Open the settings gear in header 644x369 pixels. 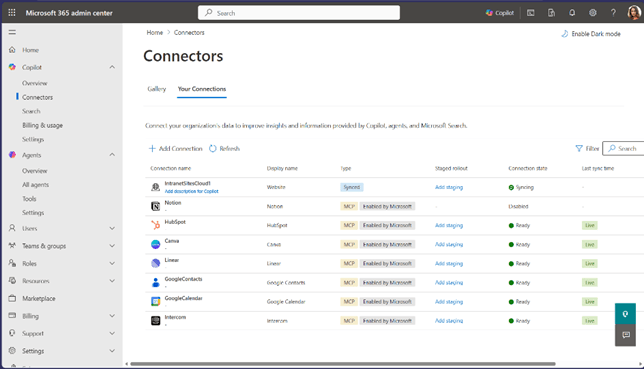pyautogui.click(x=593, y=13)
